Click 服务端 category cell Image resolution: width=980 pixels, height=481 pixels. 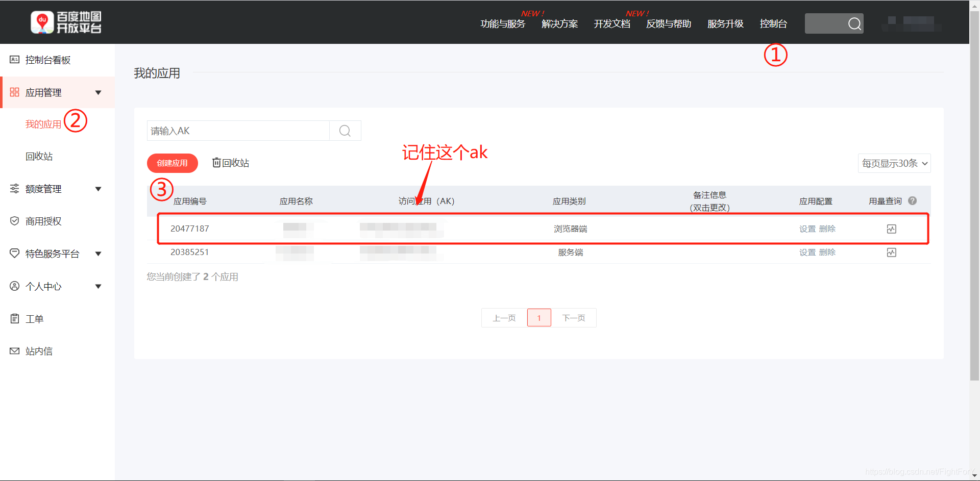(571, 252)
